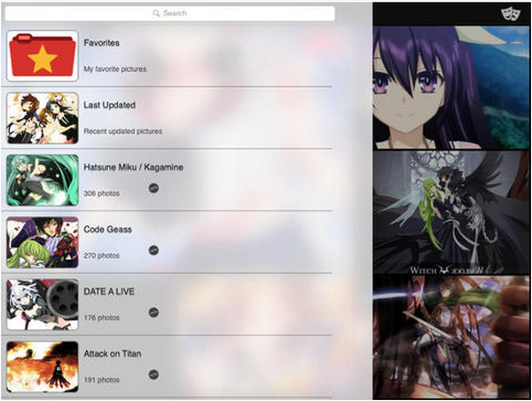Screen dimensions: 532x401
Task: View the purple-haired girl picture
Action: click(451, 88)
